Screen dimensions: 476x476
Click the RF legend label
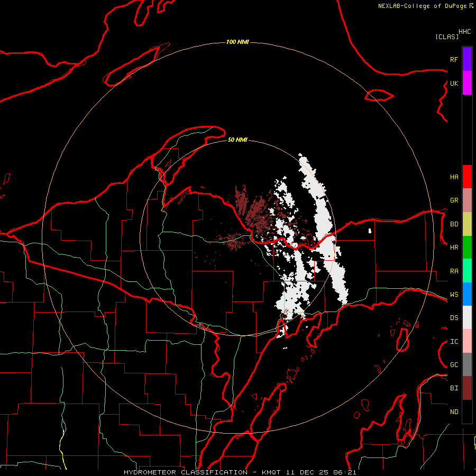point(454,59)
